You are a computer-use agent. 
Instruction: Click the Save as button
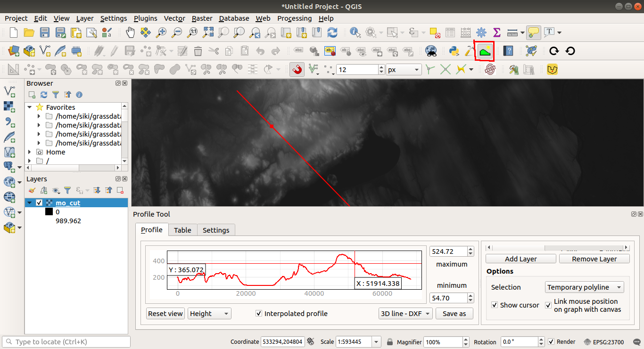point(454,314)
